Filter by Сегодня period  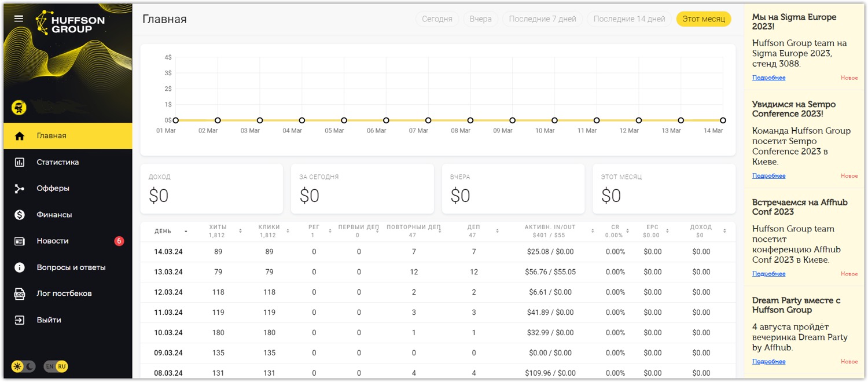pos(437,19)
